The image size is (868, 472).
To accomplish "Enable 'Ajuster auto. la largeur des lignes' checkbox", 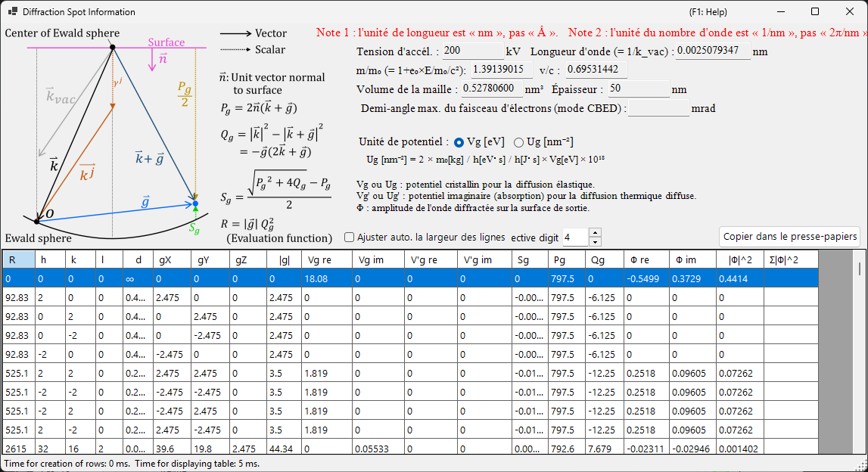I will pos(350,238).
